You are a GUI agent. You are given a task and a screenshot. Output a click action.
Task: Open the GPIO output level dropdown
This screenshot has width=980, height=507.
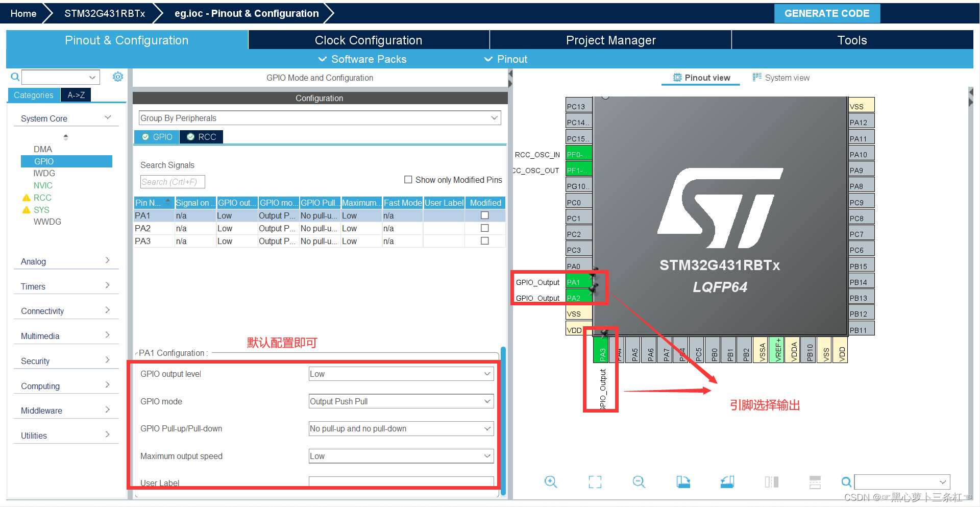coord(401,374)
